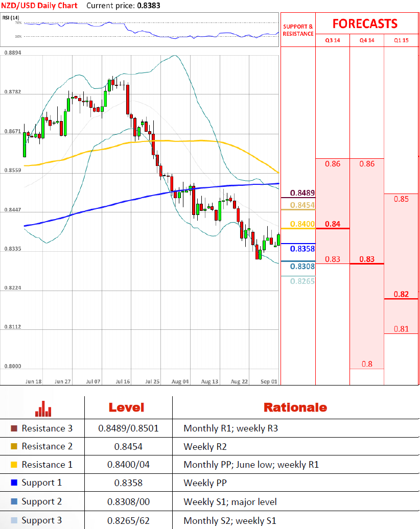This screenshot has width=420, height=529.
Task: Click the Support 3 row label
Action: pyautogui.click(x=42, y=520)
